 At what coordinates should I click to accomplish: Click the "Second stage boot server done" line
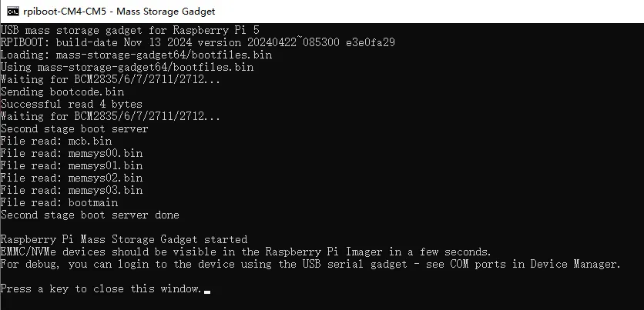(90, 215)
